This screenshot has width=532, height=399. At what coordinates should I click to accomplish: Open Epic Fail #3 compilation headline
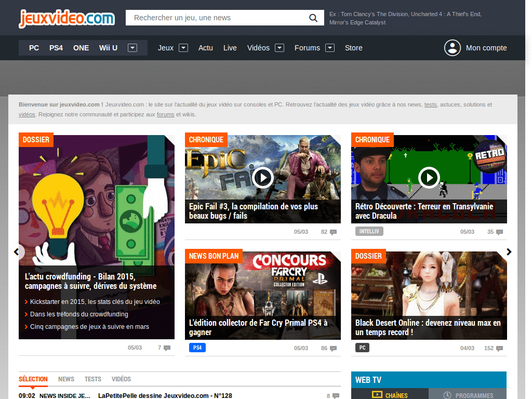coord(253,211)
